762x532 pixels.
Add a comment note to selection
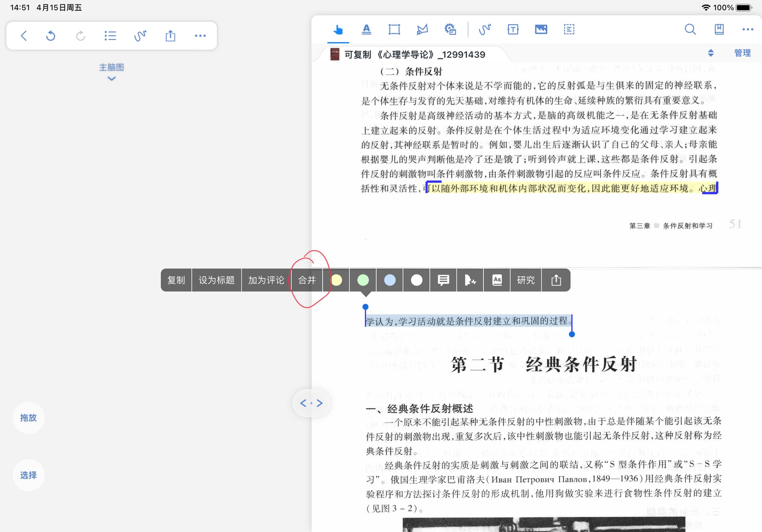tap(443, 280)
